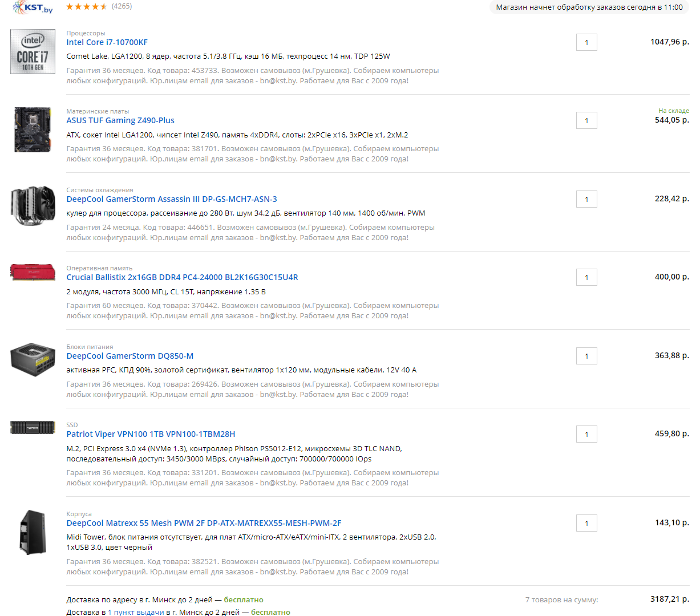Click the Intel Core i7 processor thumbnail
Image resolution: width=700 pixels, height=616 pixels.
[x=33, y=51]
